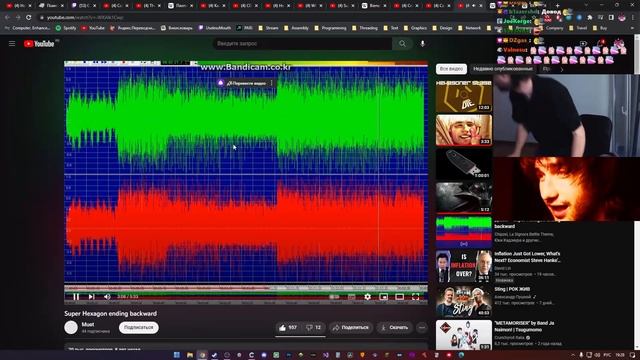Open the Network bookmarks folder
Viewport: 640px width, 360px height.
click(x=469, y=28)
